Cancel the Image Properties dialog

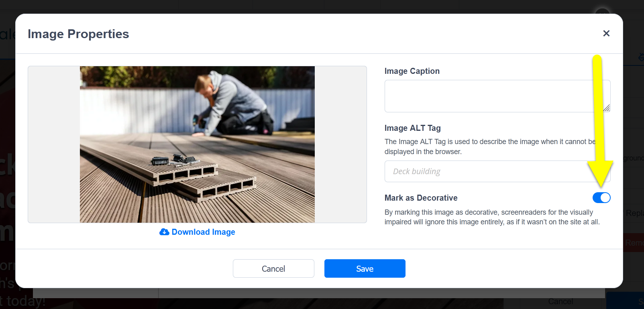click(x=273, y=268)
